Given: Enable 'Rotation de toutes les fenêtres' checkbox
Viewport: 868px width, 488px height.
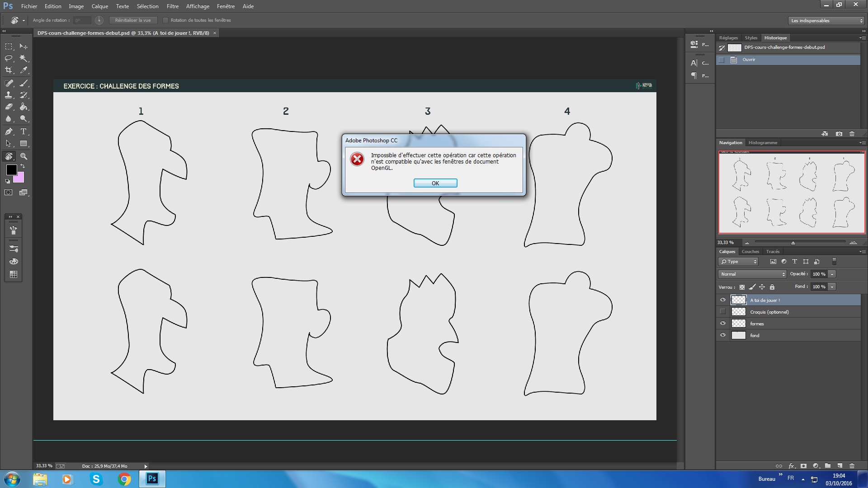Looking at the screenshot, I should click(165, 20).
